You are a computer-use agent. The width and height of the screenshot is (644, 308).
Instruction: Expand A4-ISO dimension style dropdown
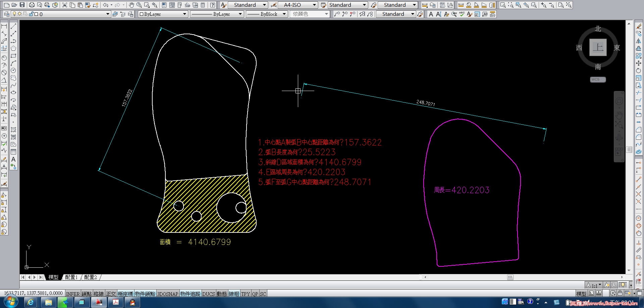pos(314,5)
